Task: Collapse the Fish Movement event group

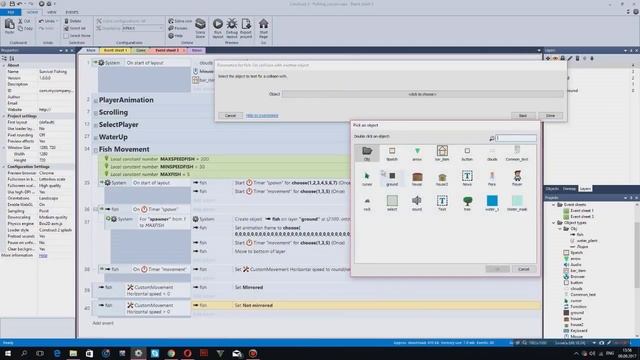Action: 96,150
